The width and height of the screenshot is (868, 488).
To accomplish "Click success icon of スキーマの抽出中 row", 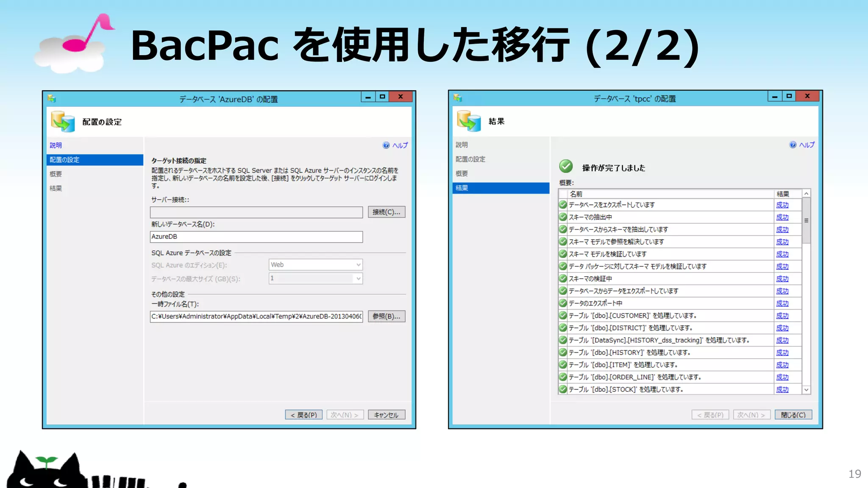I will (x=563, y=217).
